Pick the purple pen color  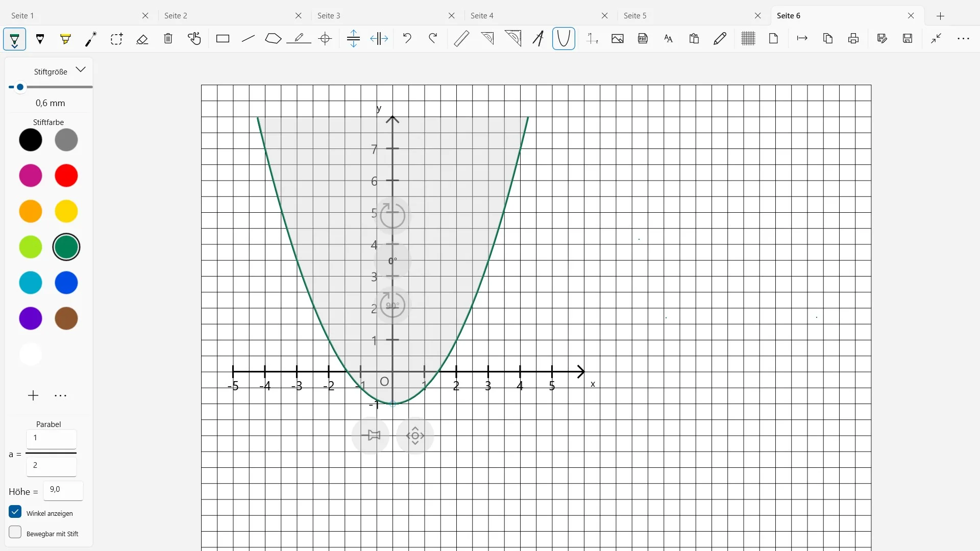click(x=31, y=318)
